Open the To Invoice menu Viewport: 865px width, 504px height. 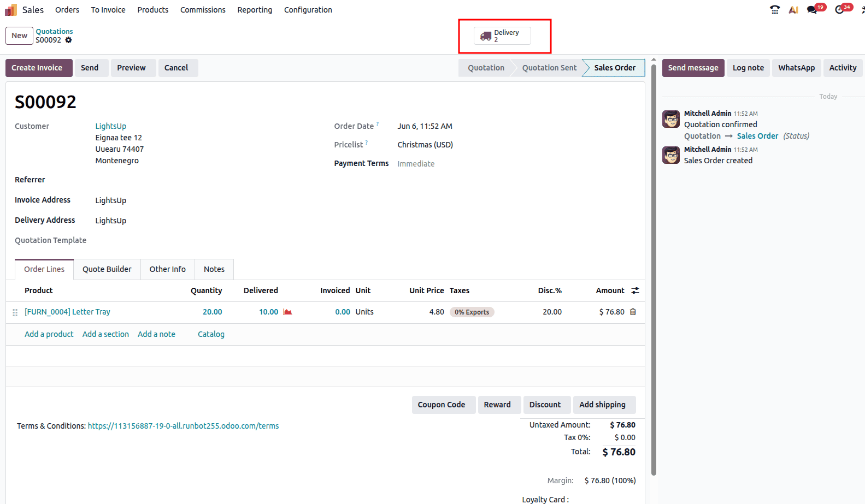(108, 10)
